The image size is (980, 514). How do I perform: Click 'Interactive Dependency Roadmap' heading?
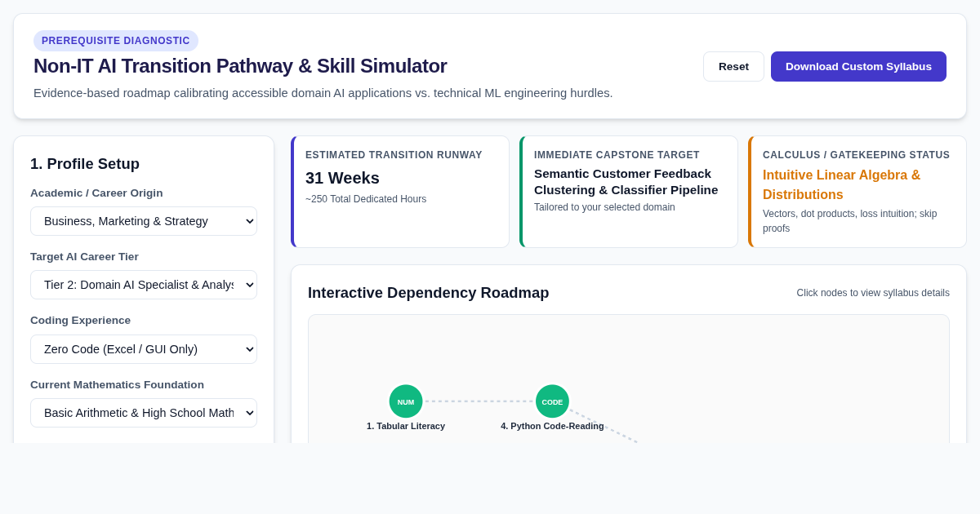428,293
